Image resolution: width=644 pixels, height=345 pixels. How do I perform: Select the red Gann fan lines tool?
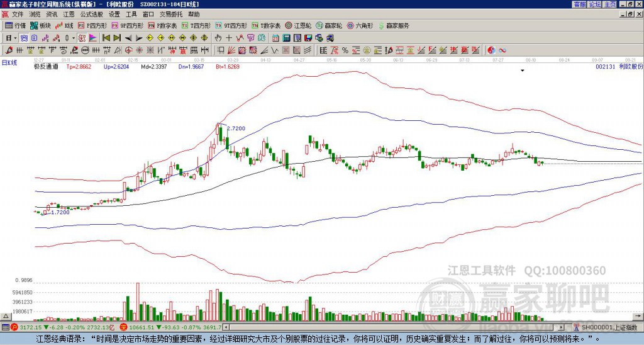(x=231, y=50)
